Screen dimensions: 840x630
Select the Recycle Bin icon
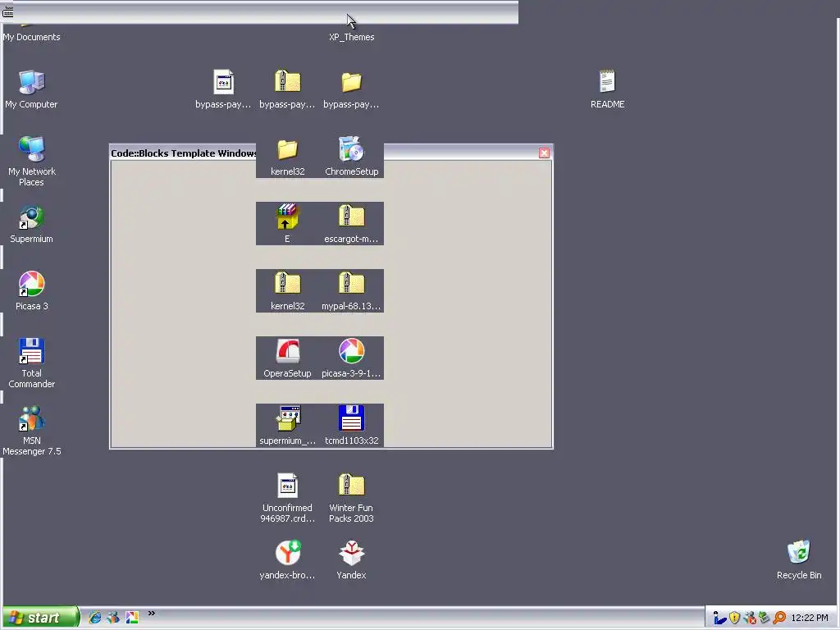(799, 553)
